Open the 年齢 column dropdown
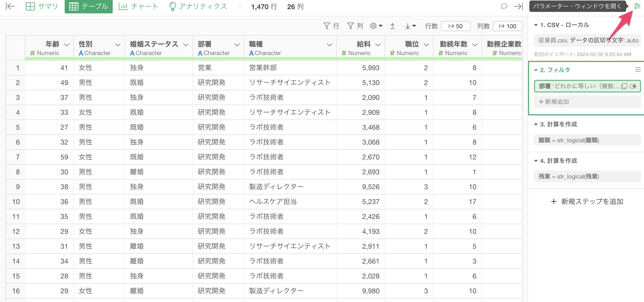 (66, 45)
